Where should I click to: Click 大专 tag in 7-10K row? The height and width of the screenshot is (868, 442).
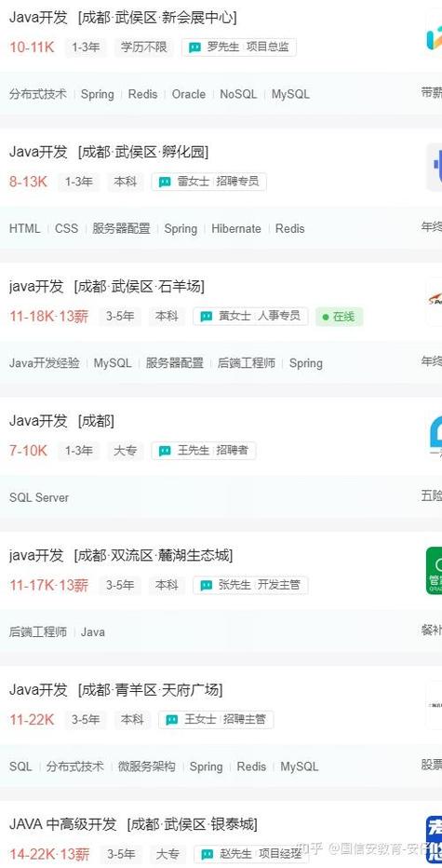point(125,451)
